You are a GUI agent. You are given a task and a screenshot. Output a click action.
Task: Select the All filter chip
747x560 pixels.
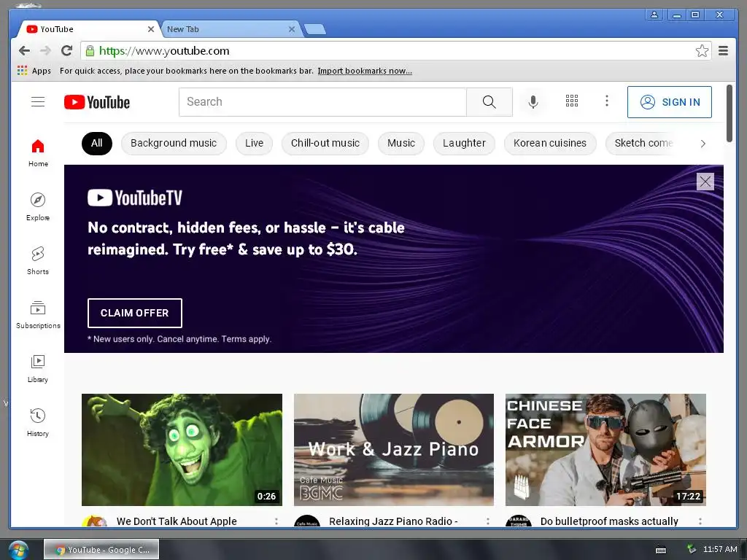pos(97,144)
